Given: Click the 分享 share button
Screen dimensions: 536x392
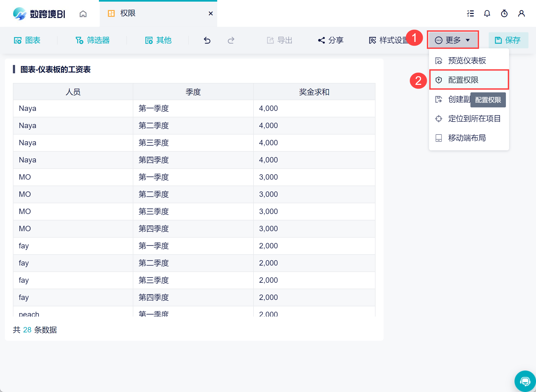Looking at the screenshot, I should pos(331,40).
